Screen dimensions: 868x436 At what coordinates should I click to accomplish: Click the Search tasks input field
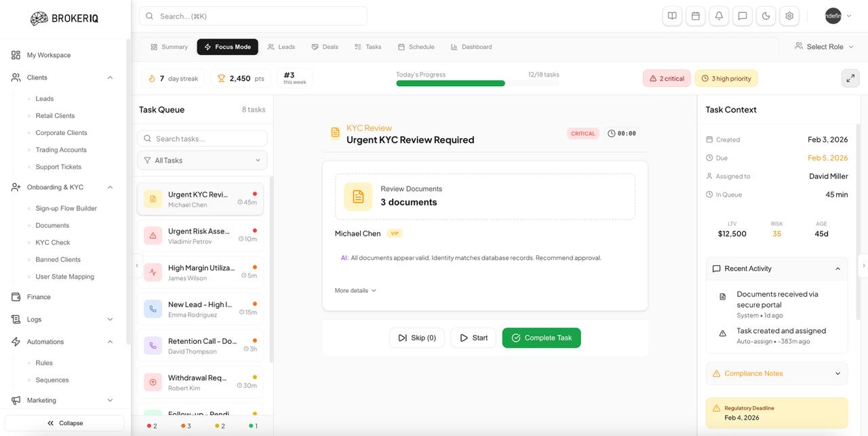[202, 138]
